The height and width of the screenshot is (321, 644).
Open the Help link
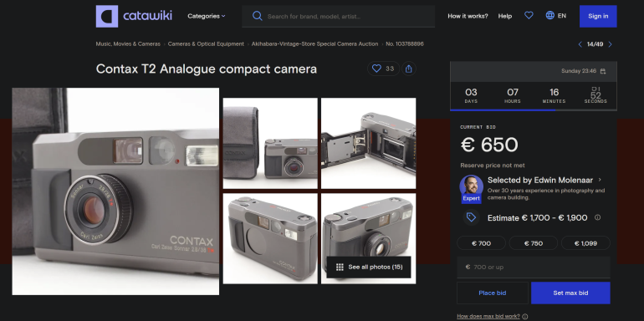(x=505, y=16)
